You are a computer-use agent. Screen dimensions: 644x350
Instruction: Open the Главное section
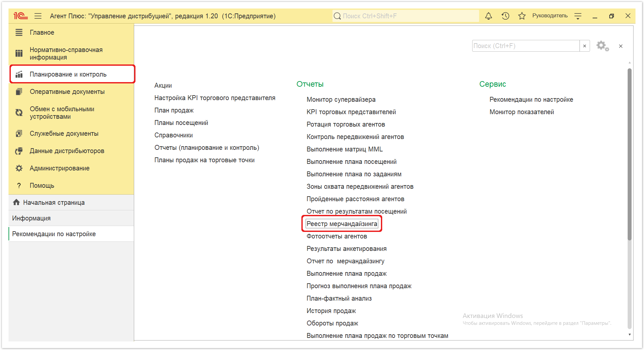click(x=42, y=32)
